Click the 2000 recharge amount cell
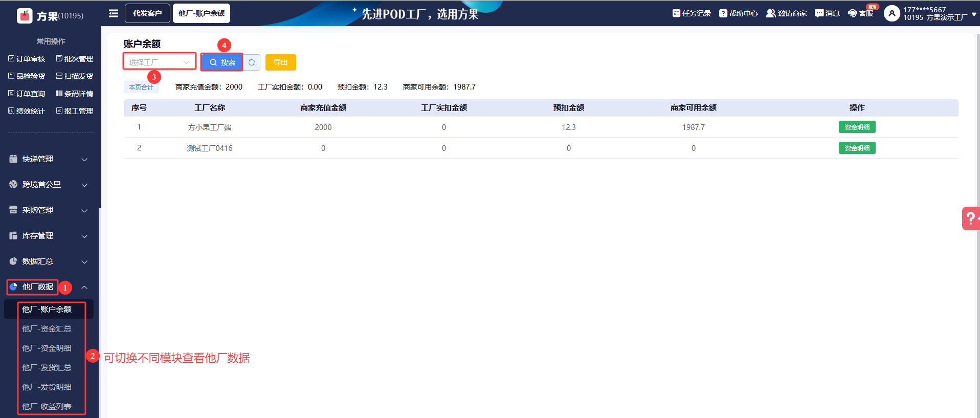This screenshot has height=418, width=980. pos(323,127)
